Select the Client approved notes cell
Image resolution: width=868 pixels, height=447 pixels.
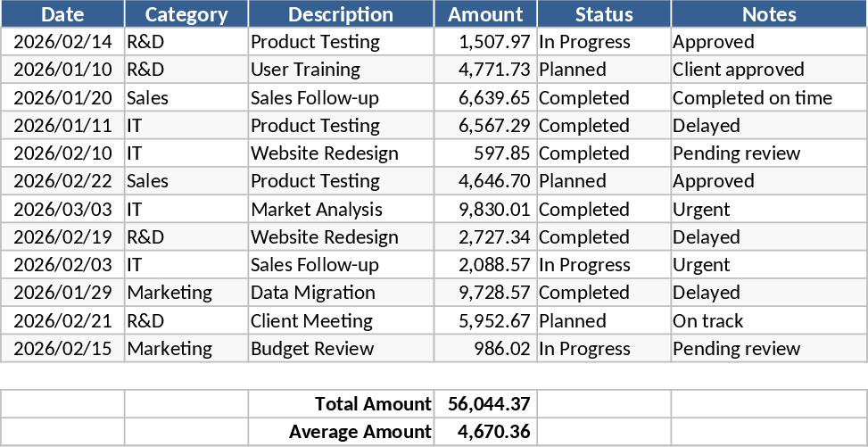pos(768,70)
